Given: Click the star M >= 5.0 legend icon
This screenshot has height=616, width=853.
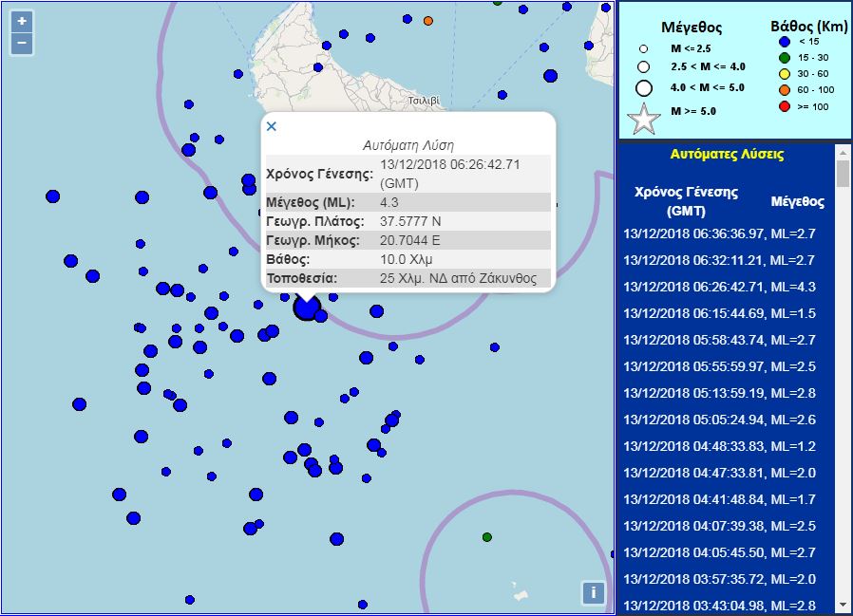Looking at the screenshot, I should tap(644, 119).
